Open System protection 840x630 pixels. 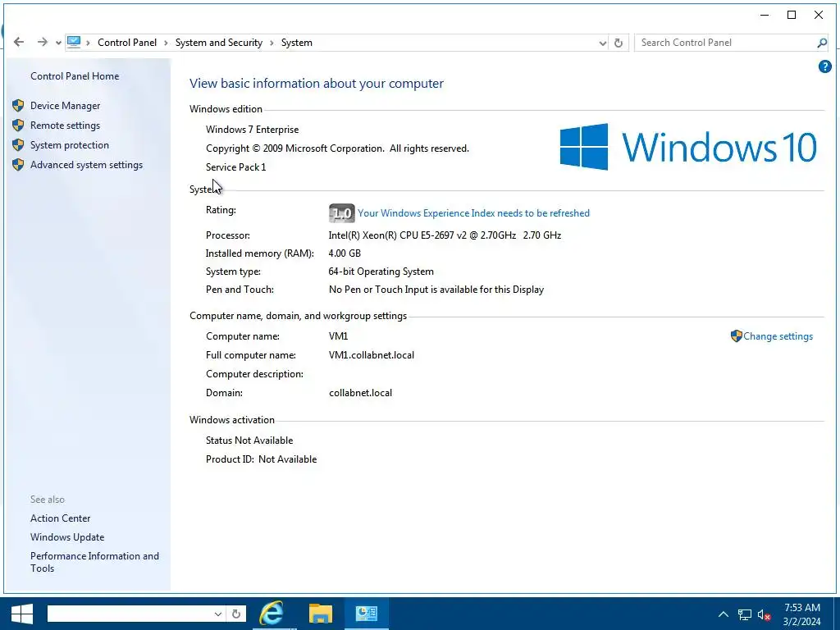[x=69, y=145]
